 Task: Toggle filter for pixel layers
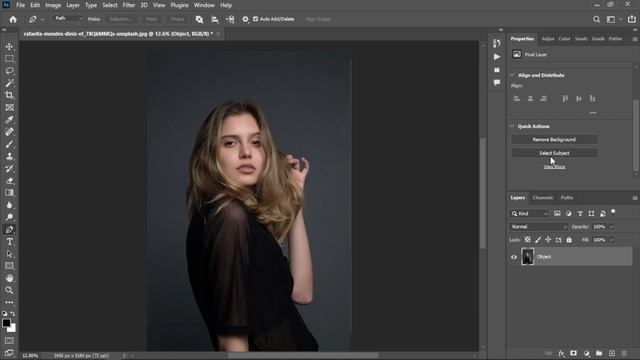click(557, 213)
